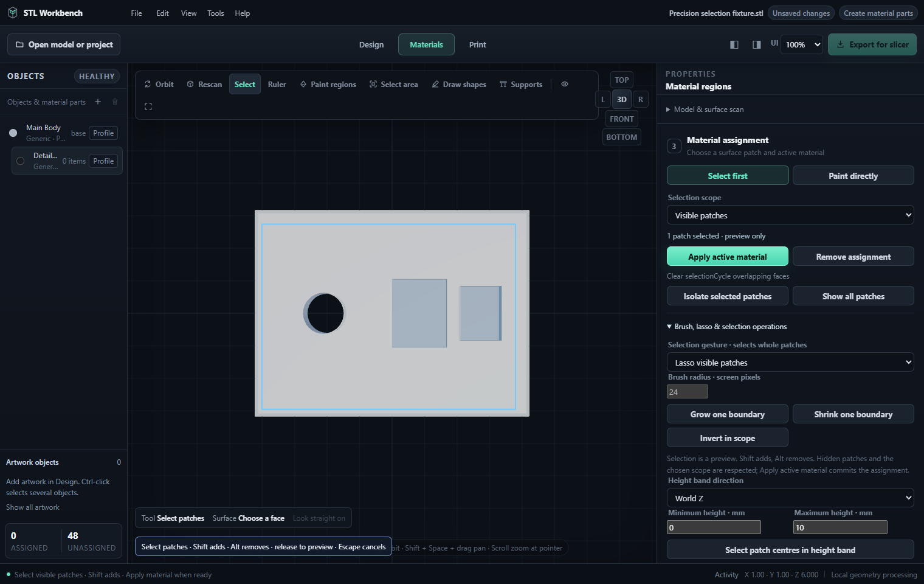The height and width of the screenshot is (584, 924).
Task: Switch to left view L
Action: point(603,99)
